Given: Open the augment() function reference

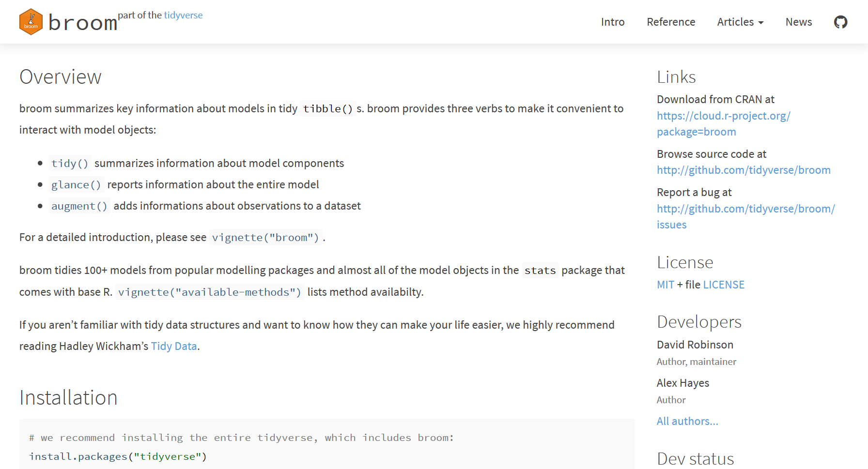Looking at the screenshot, I should [79, 206].
